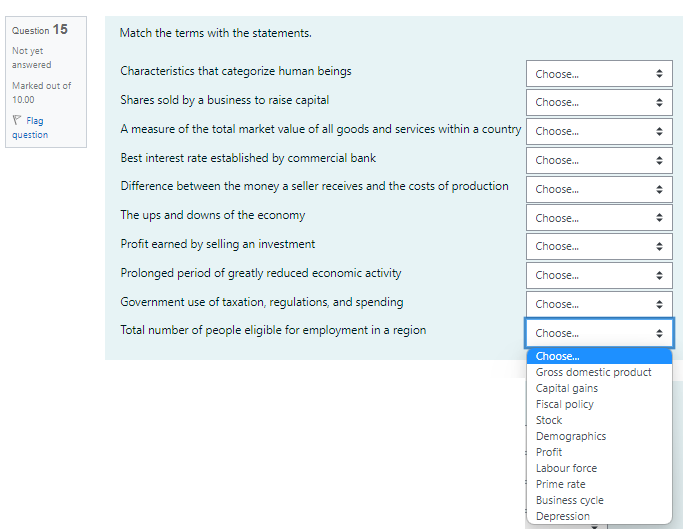Select Profit from the dropdown list

click(599, 452)
